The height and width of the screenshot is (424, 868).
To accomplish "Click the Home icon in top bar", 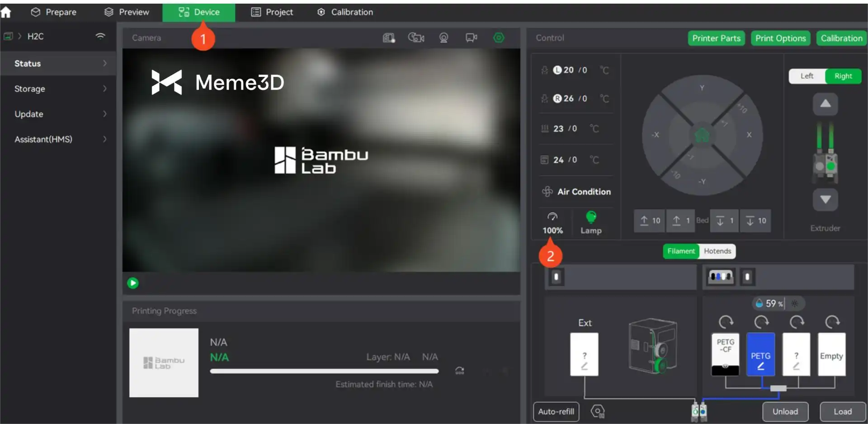I will [x=6, y=12].
